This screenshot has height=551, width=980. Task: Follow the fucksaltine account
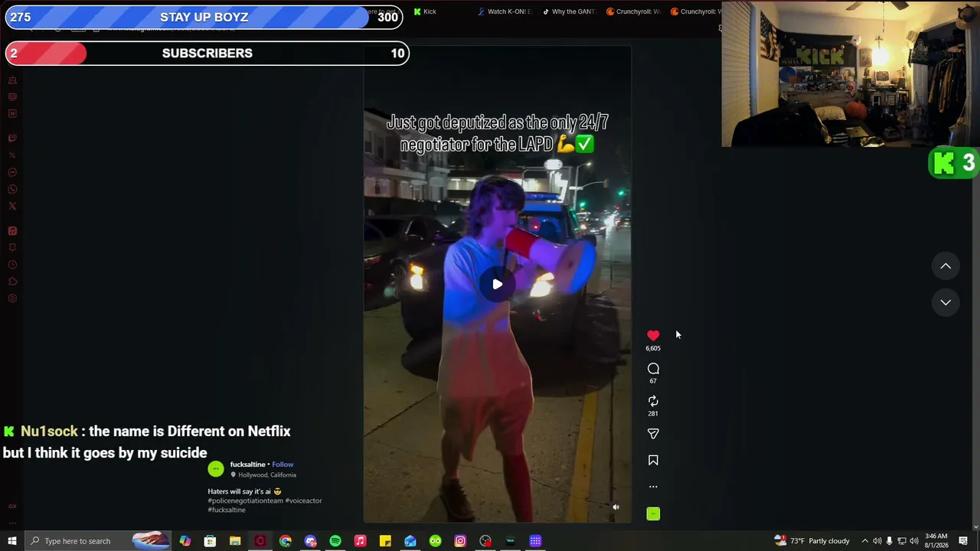pyautogui.click(x=283, y=465)
